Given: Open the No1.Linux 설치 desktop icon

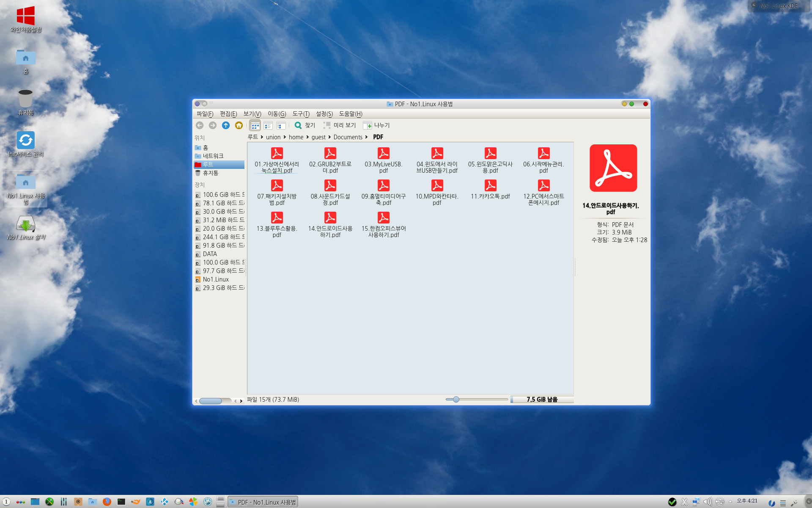Looking at the screenshot, I should (x=26, y=228).
